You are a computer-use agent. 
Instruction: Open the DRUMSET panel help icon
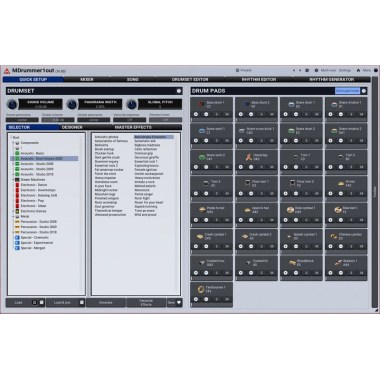tap(179, 91)
